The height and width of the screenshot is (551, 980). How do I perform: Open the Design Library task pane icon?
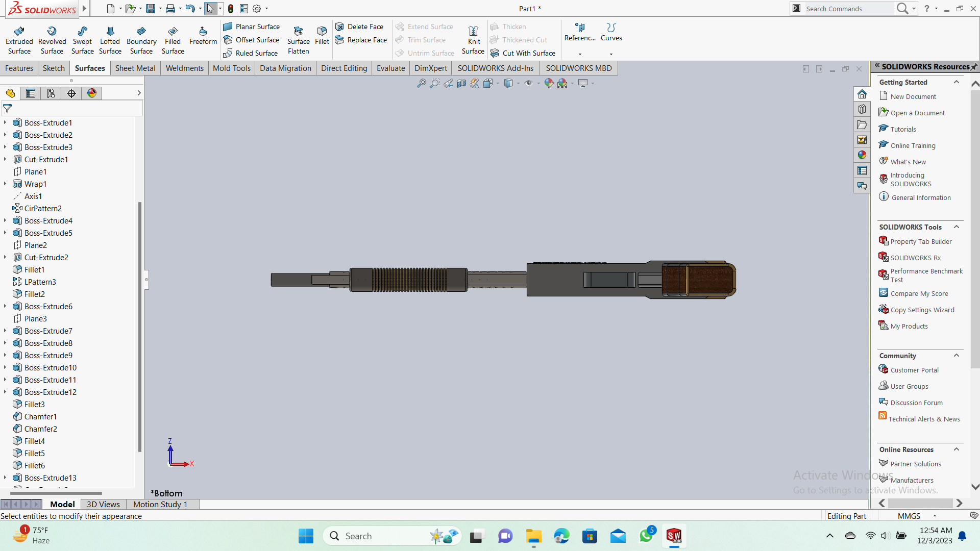[862, 109]
